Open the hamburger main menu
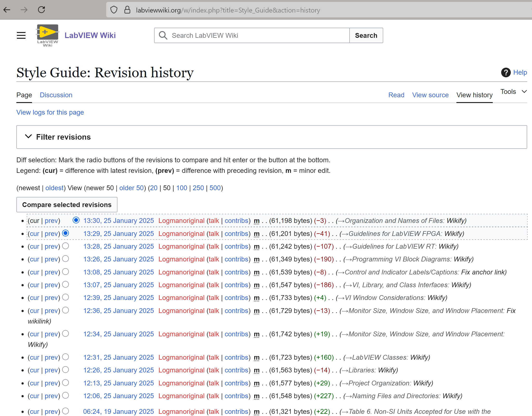The height and width of the screenshot is (416, 532). (21, 36)
